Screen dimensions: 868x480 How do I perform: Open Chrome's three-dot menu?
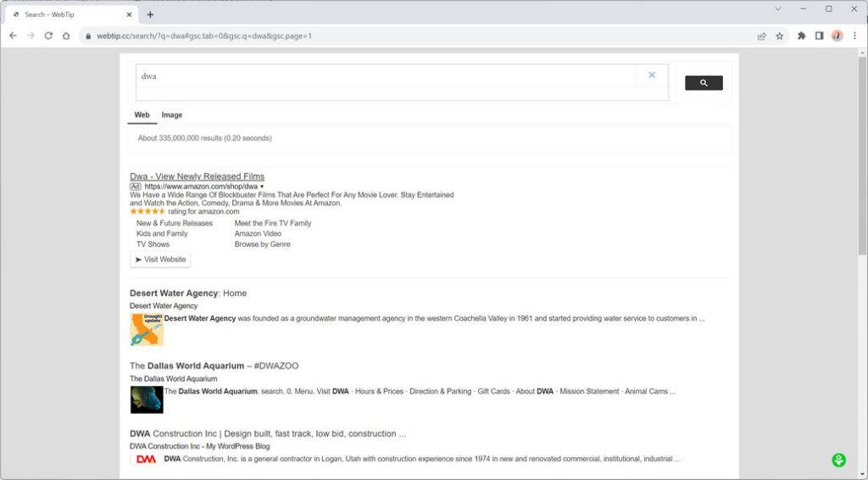(x=854, y=36)
